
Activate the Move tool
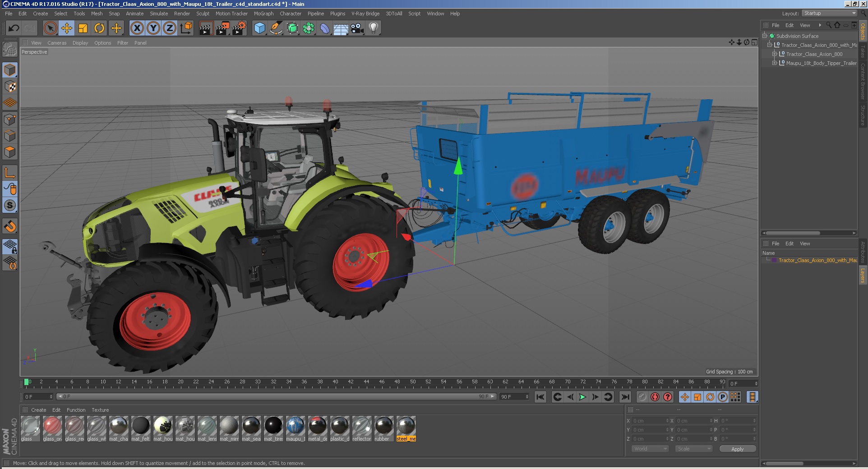click(x=67, y=28)
